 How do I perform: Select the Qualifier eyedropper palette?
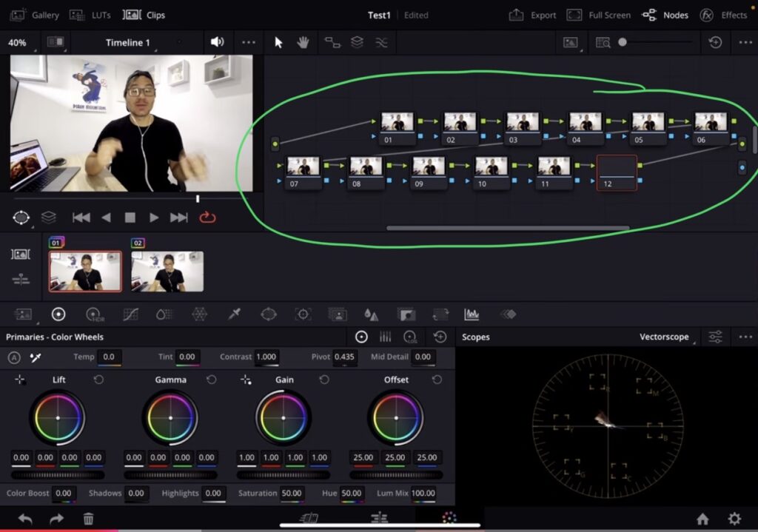point(235,314)
